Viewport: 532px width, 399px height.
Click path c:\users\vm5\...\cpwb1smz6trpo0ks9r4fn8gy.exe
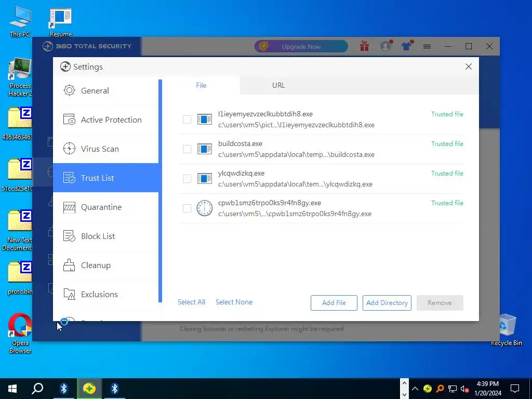pyautogui.click(x=295, y=214)
